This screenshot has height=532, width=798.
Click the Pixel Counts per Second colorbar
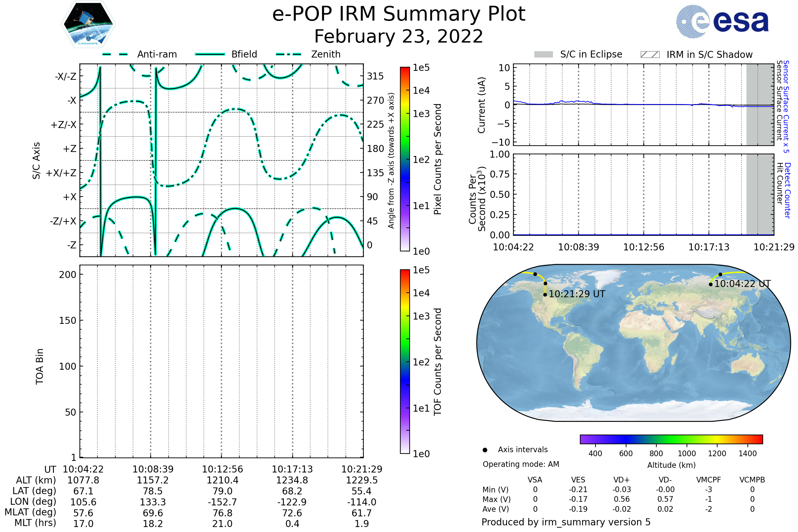tap(405, 159)
